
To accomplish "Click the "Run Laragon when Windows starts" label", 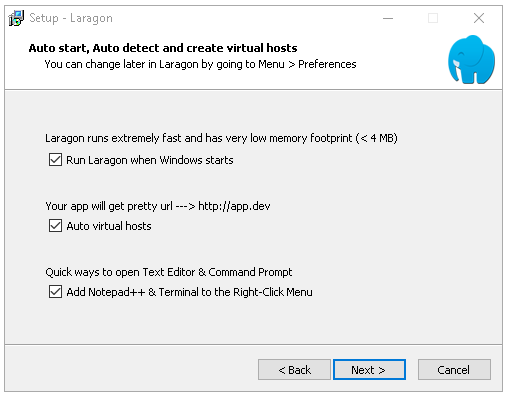I will point(150,160).
